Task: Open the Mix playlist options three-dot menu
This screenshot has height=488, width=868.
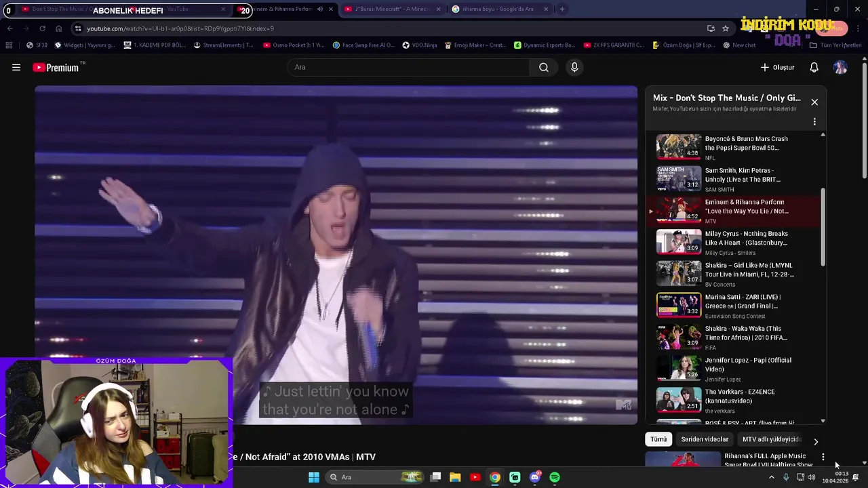Action: [x=814, y=121]
